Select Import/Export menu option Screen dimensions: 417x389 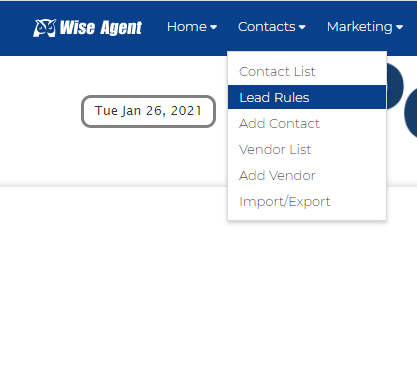coord(307,202)
